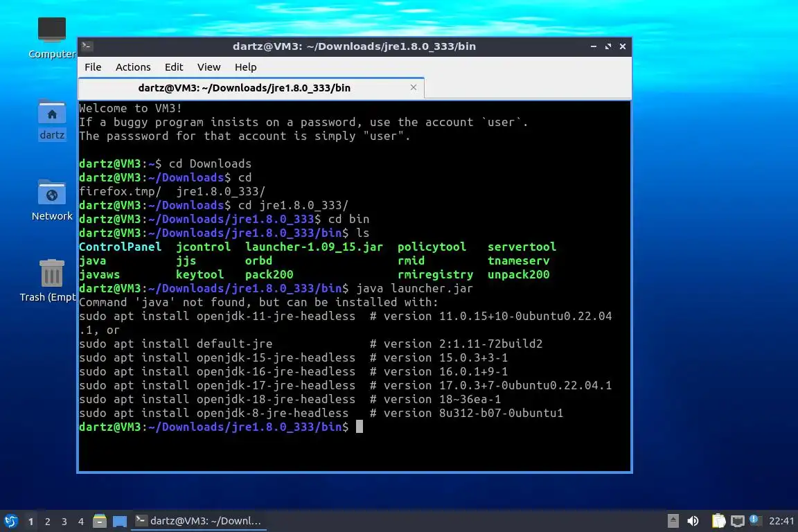This screenshot has height=532, width=798.
Task: Click the 'java launcher.jar' command text
Action: [414, 289]
